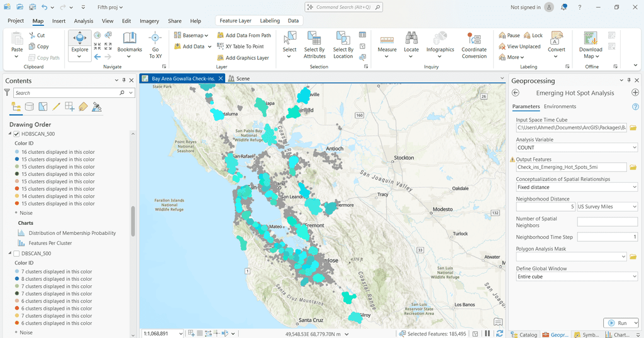Refresh the map view in status bar
This screenshot has width=644, height=338.
[x=499, y=334]
